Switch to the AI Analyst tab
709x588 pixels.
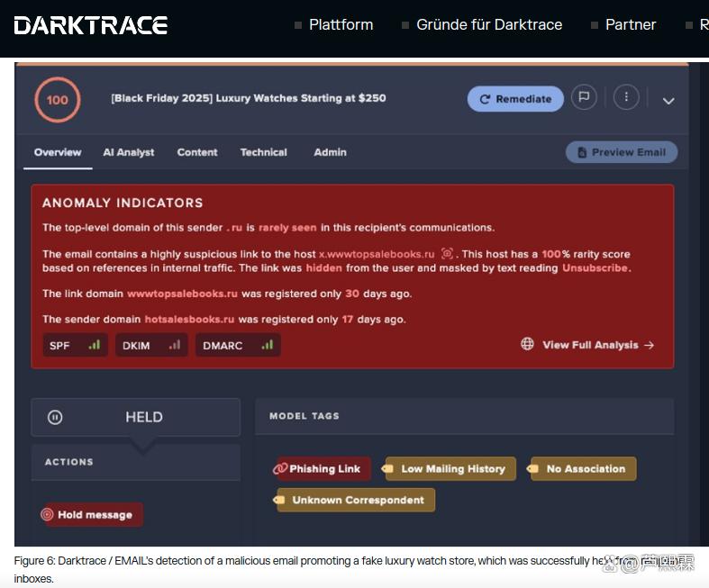click(x=129, y=152)
